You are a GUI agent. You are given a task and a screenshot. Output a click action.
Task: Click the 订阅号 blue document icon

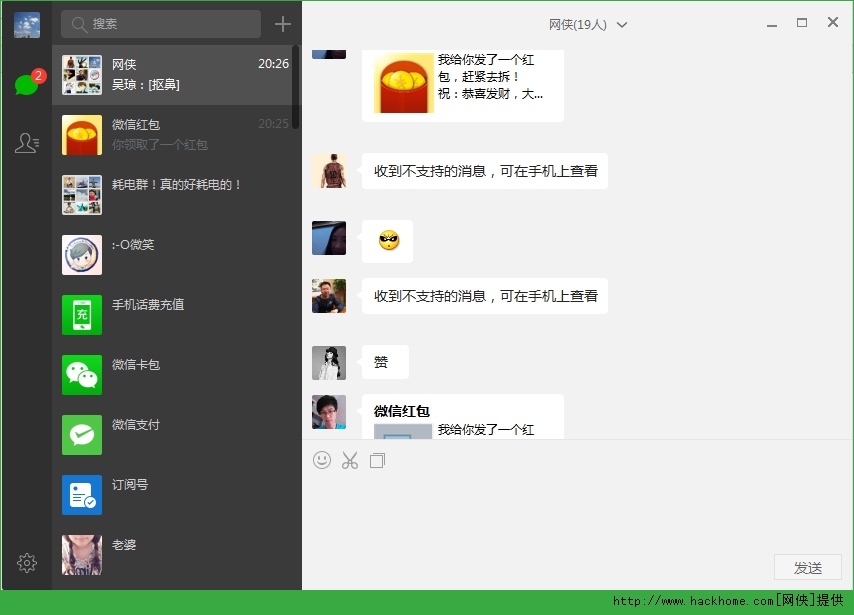[x=82, y=495]
